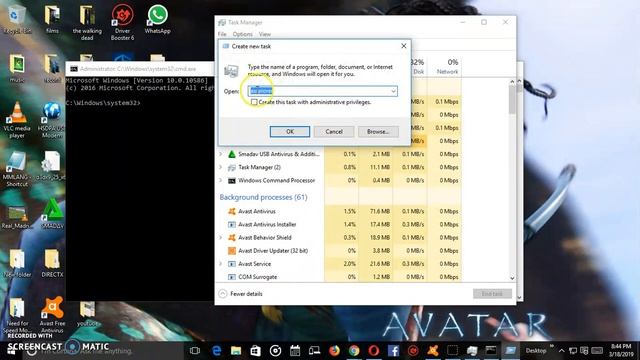
Task: Select the Avast Antivirus process row
Action: tap(340, 211)
